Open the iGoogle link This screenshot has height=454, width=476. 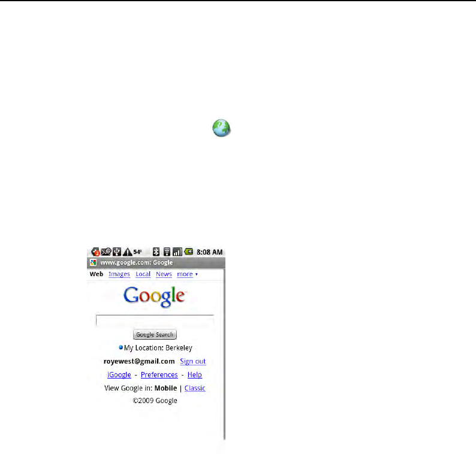119,375
